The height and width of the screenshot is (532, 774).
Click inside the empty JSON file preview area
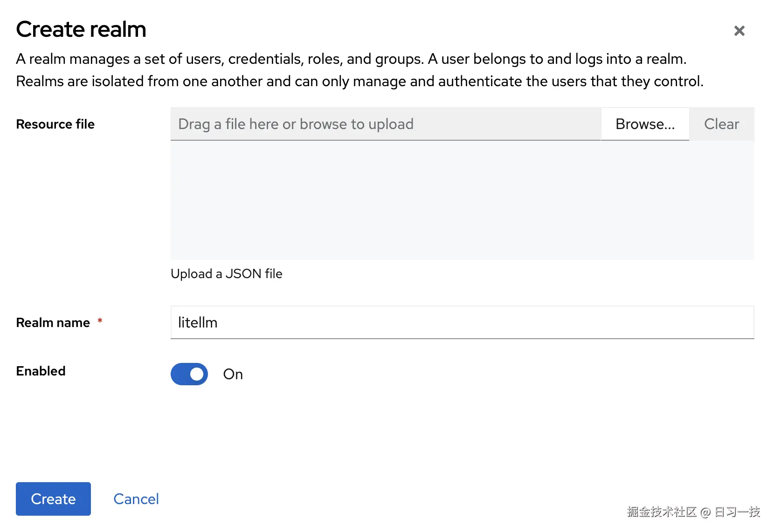(x=462, y=200)
